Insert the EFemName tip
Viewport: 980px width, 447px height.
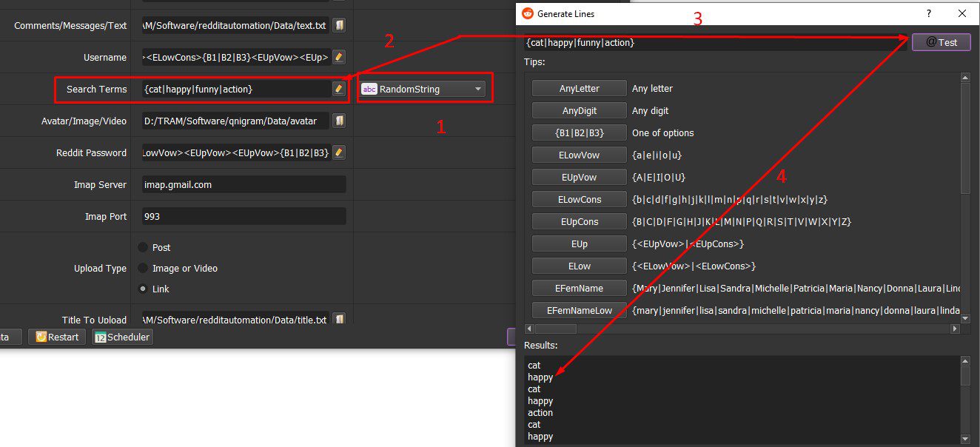pyautogui.click(x=580, y=288)
